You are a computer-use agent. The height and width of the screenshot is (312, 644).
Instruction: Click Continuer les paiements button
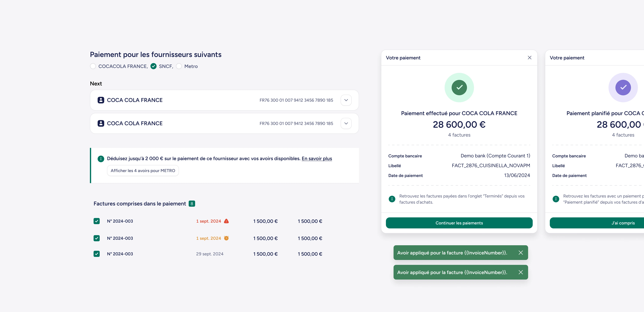pos(459,223)
